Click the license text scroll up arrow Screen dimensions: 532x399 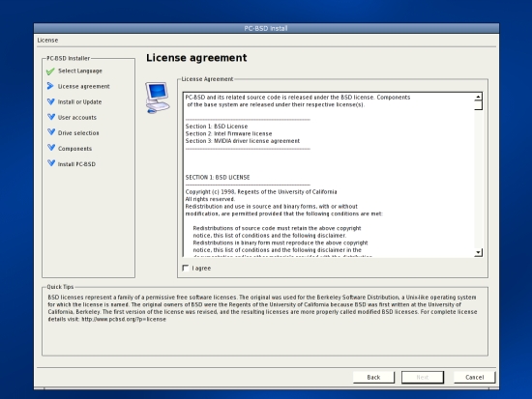coord(478,97)
